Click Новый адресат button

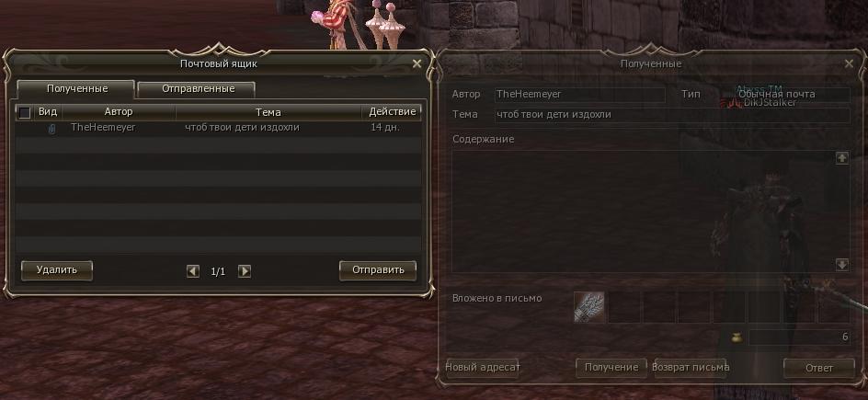pos(483,368)
